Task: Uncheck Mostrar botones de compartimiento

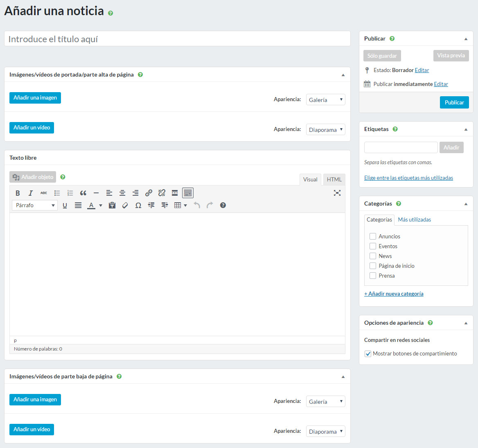Action: (368, 354)
